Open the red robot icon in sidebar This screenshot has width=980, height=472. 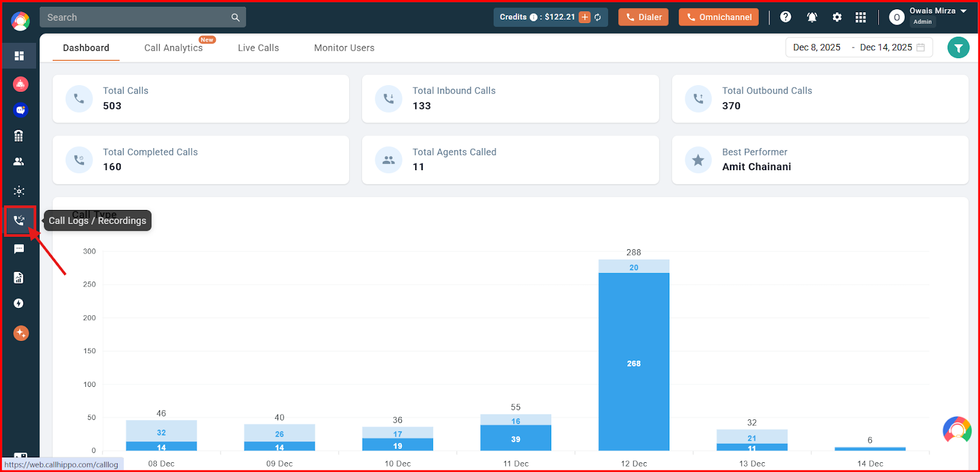pyautogui.click(x=20, y=84)
